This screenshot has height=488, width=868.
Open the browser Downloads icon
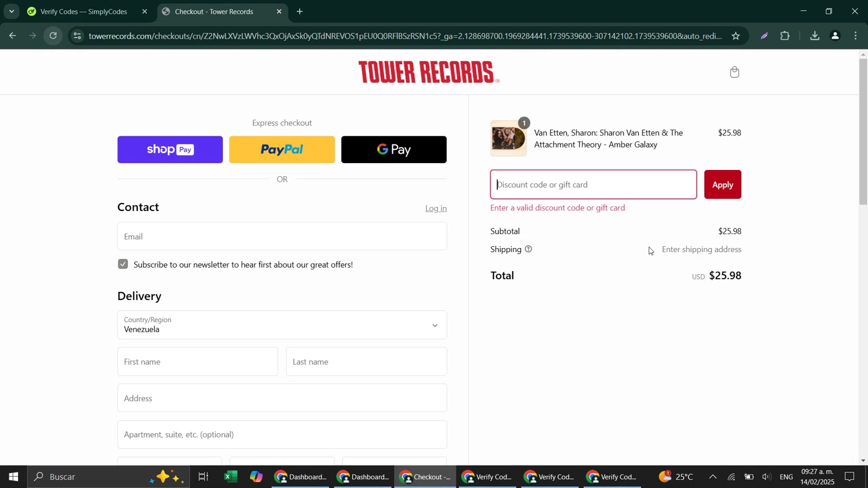[814, 36]
